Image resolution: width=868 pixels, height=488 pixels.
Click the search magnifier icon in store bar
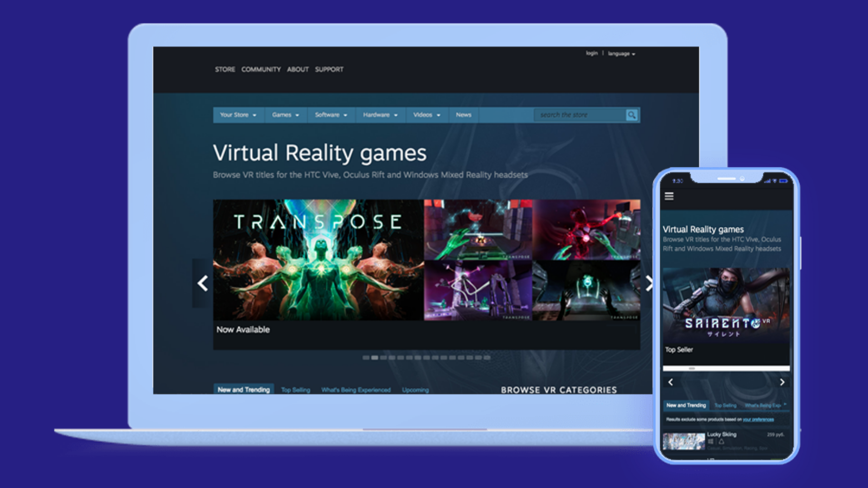(x=632, y=115)
